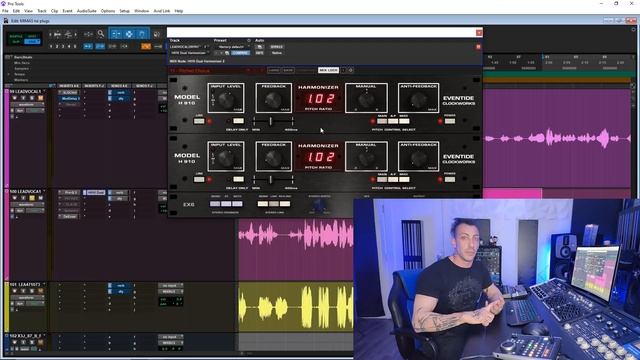
Task: Click zoom preset 5 button
Action: pos(75,46)
